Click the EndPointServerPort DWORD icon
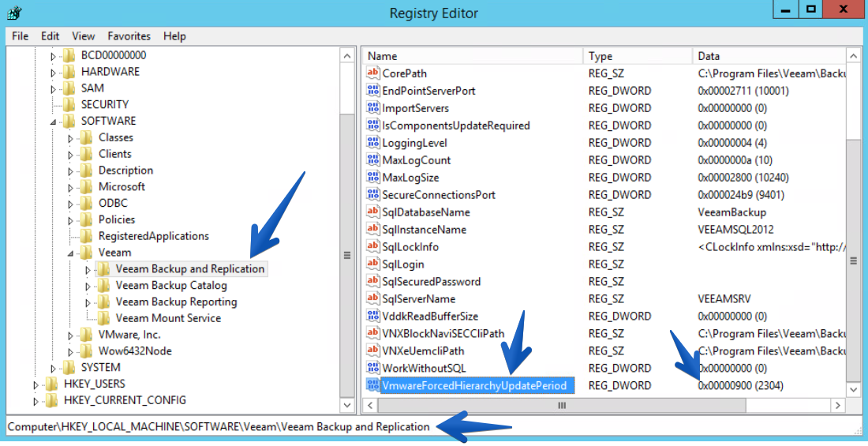Image resolution: width=868 pixels, height=446 pixels. pos(373,90)
